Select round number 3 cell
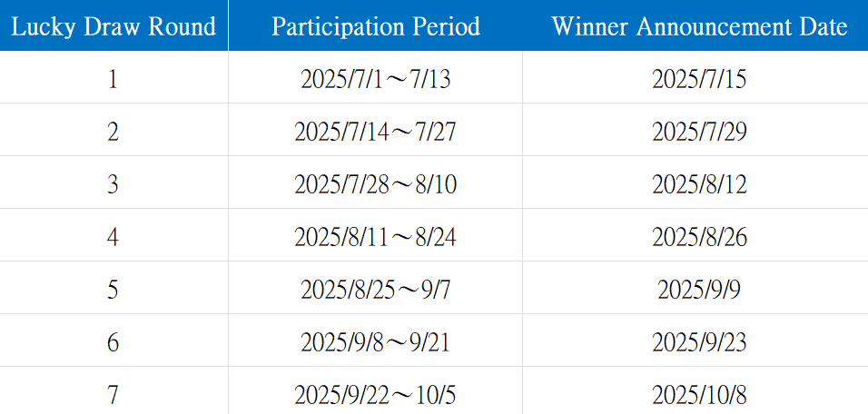This screenshot has width=868, height=414. point(113,182)
